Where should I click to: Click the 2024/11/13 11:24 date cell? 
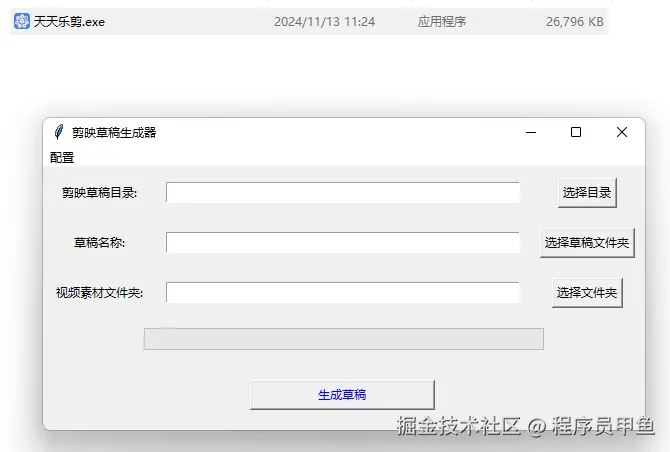pos(324,21)
